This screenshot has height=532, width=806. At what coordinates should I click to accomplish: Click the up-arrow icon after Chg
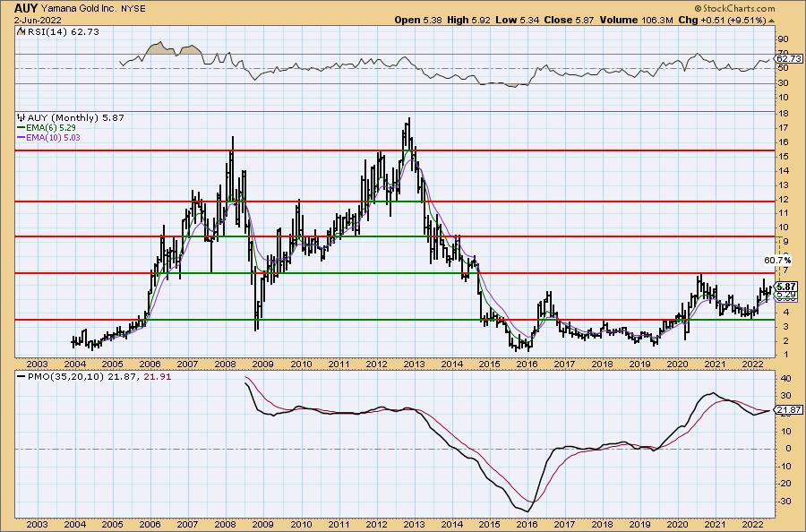pos(771,21)
